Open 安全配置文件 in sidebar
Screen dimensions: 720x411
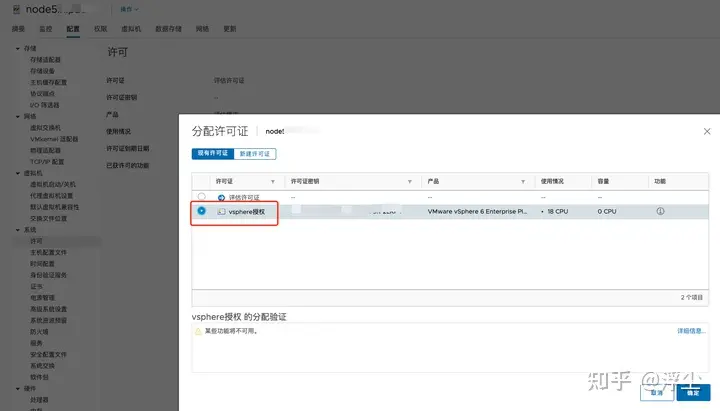click(x=49, y=355)
